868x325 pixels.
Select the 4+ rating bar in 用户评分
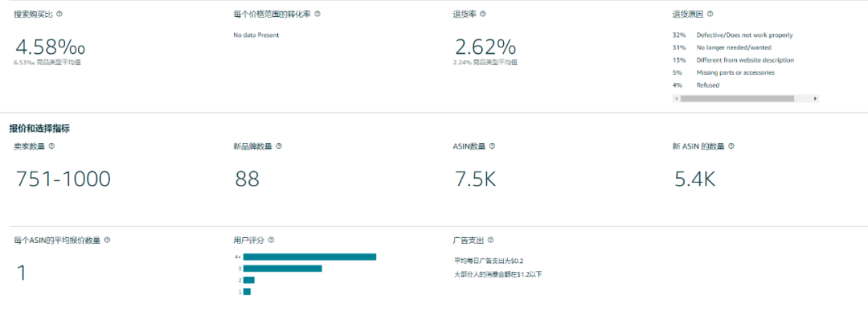click(309, 257)
